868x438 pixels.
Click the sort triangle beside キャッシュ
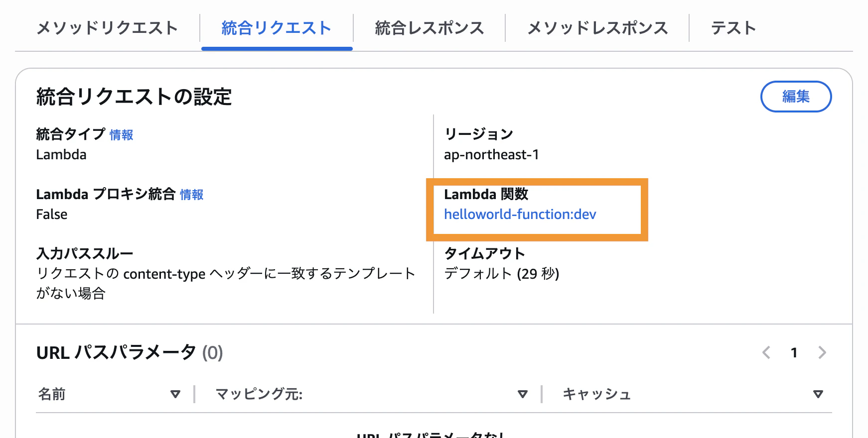click(x=818, y=394)
